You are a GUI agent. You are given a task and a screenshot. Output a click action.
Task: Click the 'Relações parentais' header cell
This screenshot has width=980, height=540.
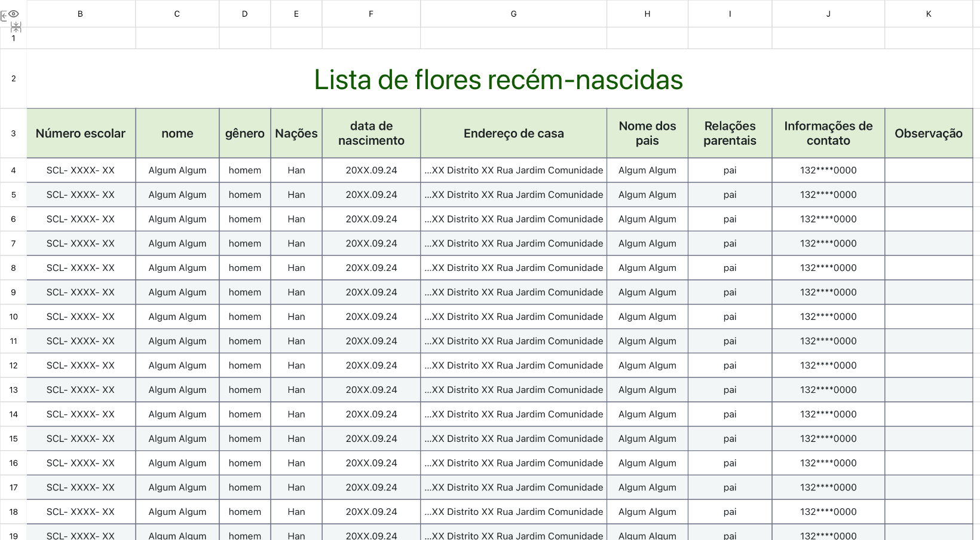pos(730,133)
